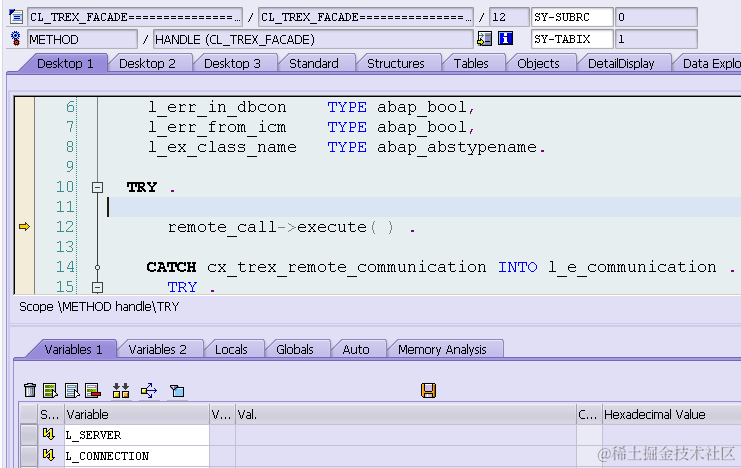Open the Objects tab
Screen dimensions: 741x468
538,63
